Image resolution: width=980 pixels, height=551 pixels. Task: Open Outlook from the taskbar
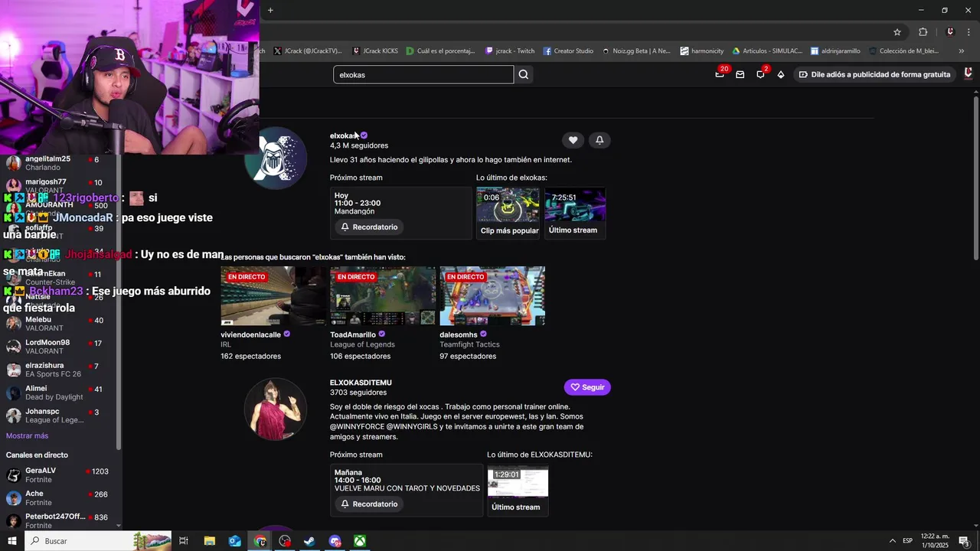[234, 541]
